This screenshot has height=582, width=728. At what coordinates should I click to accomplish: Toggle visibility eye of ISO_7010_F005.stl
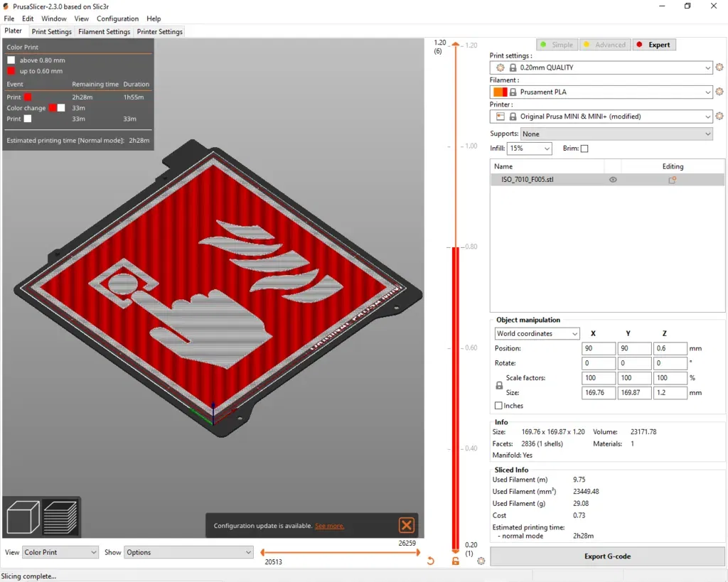(x=613, y=180)
